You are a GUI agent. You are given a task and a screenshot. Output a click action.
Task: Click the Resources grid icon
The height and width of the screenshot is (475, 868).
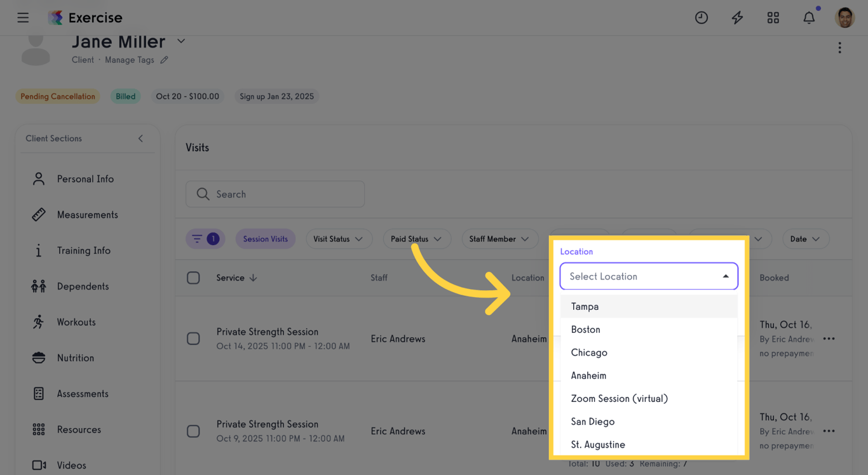pos(39,430)
